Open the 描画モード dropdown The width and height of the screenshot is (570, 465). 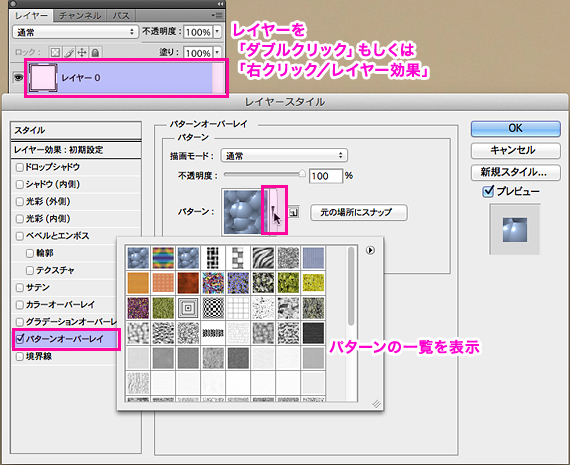[284, 156]
